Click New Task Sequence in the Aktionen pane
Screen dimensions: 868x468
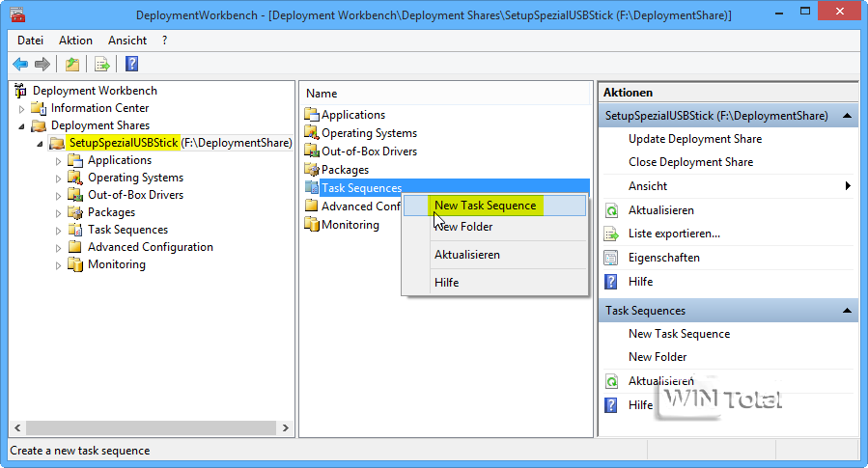(679, 334)
